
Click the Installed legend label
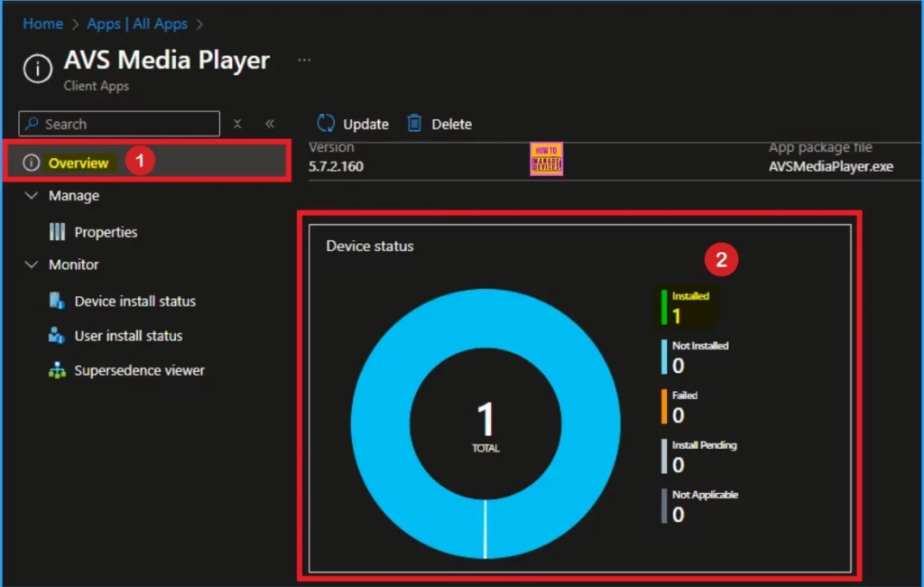[690, 296]
